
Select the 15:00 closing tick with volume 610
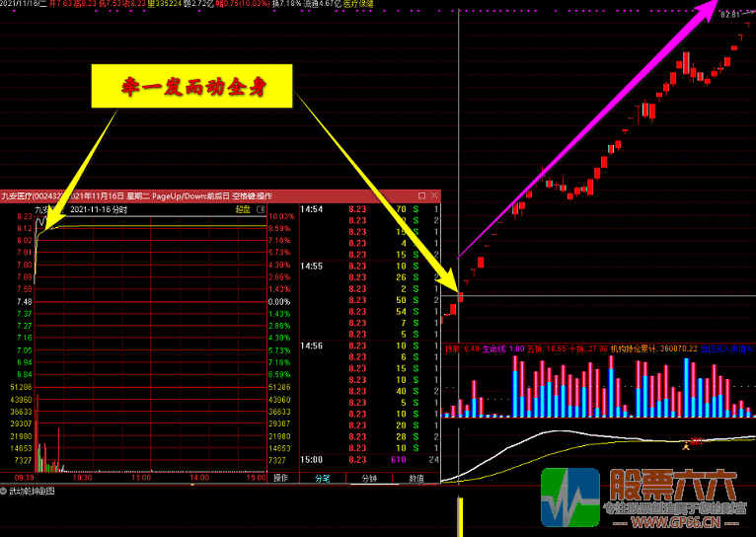point(369,460)
